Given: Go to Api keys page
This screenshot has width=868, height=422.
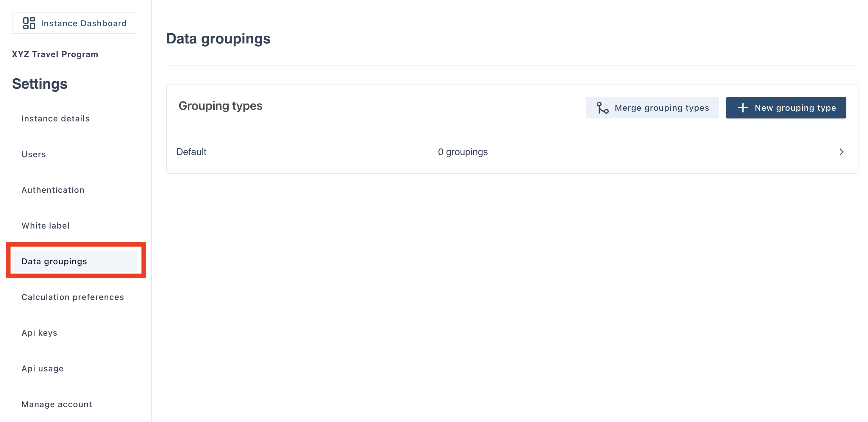Looking at the screenshot, I should [39, 333].
